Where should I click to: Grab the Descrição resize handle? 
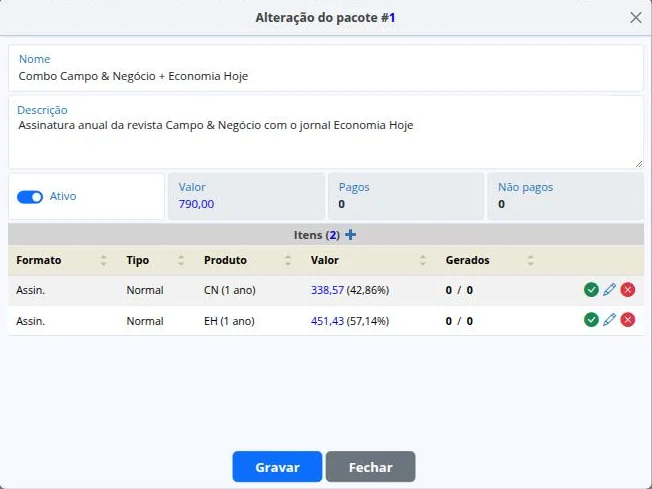(x=639, y=164)
